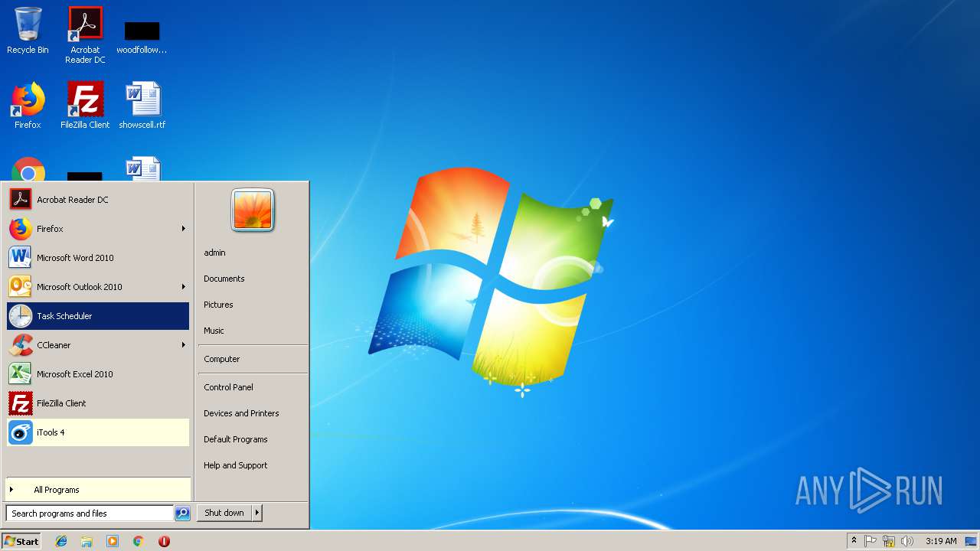Open FileZilla Client desktop shortcut
The image size is (980, 551).
click(x=85, y=105)
